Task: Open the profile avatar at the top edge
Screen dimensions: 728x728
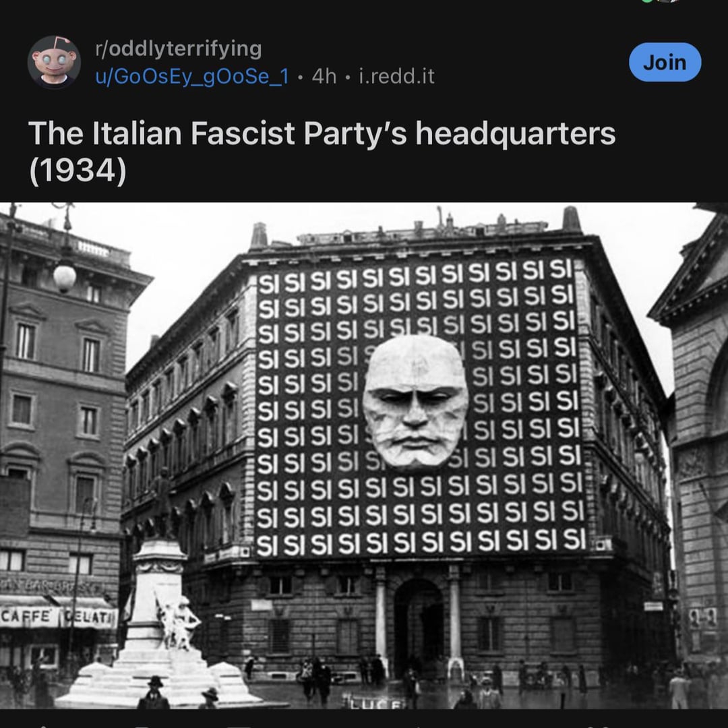Action: [x=669, y=1]
